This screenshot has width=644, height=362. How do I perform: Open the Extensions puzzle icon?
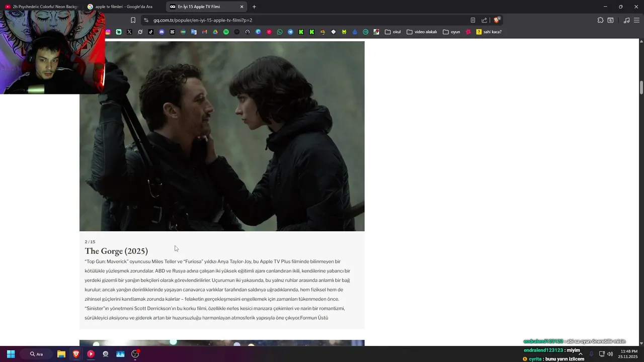[600, 20]
